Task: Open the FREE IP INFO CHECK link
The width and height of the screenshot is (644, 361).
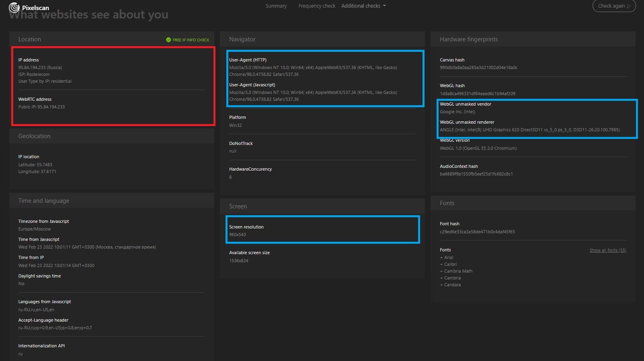Action: pos(191,40)
